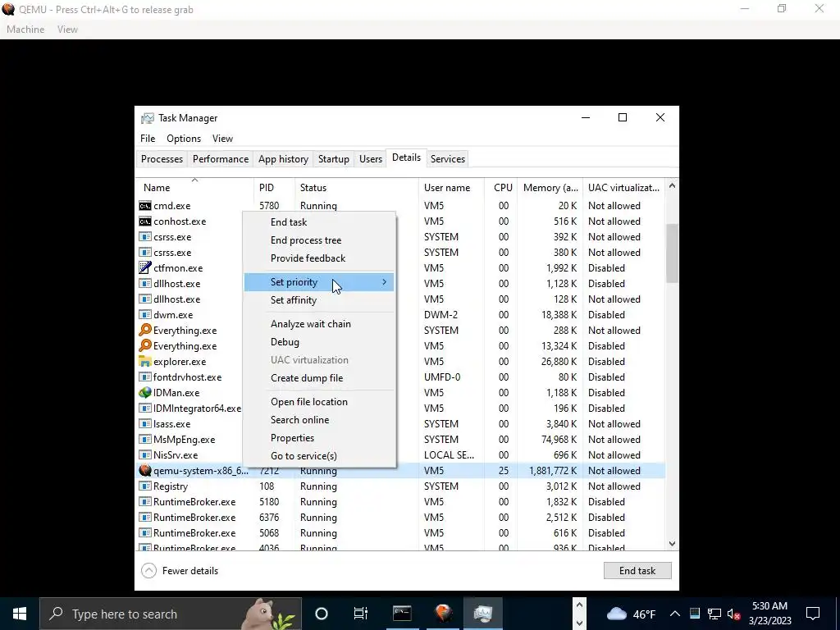The width and height of the screenshot is (840, 630).
Task: Select the RuntimeBroker.exe row with PID 5180
Action: 400,502
